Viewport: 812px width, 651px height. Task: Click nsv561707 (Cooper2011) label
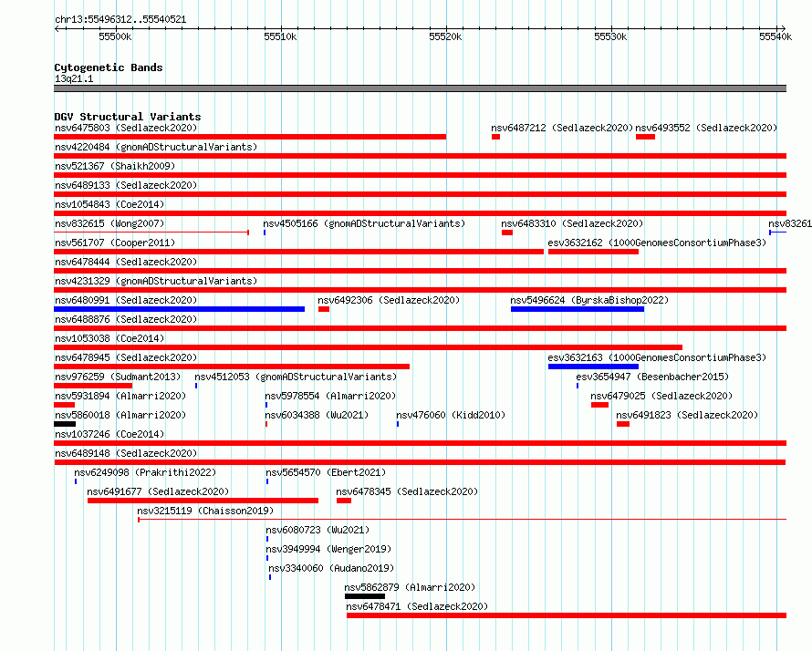pos(115,243)
